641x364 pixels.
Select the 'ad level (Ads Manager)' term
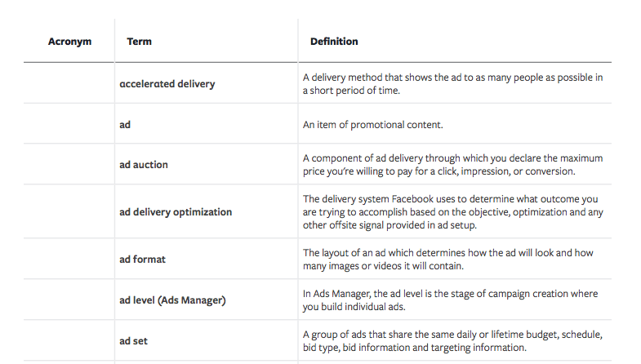(172, 300)
